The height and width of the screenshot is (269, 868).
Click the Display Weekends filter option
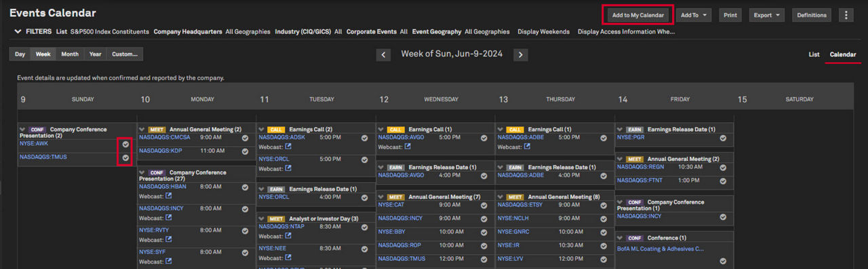(x=543, y=31)
